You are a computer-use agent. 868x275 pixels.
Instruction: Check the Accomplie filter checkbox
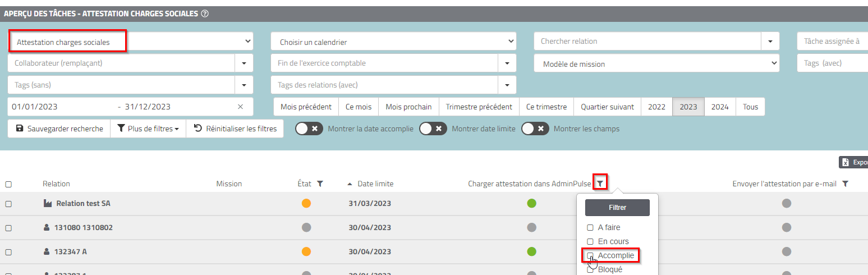click(x=590, y=256)
